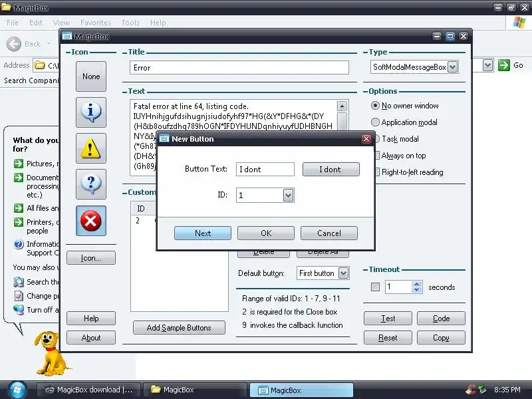Image resolution: width=532 pixels, height=399 pixels.
Task: Click the Help button in MagicBox
Action: [91, 319]
